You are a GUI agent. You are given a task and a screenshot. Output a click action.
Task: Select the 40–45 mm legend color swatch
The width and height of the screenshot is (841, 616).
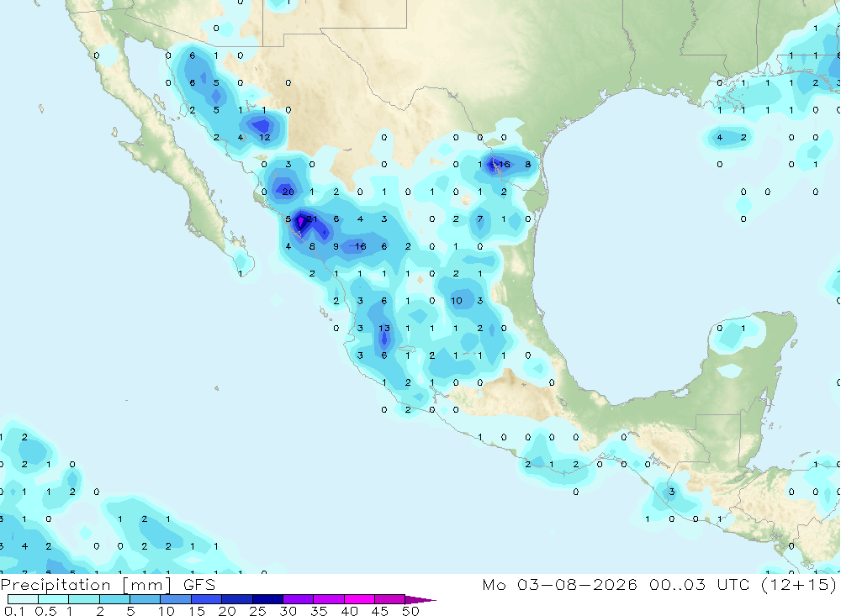359,599
